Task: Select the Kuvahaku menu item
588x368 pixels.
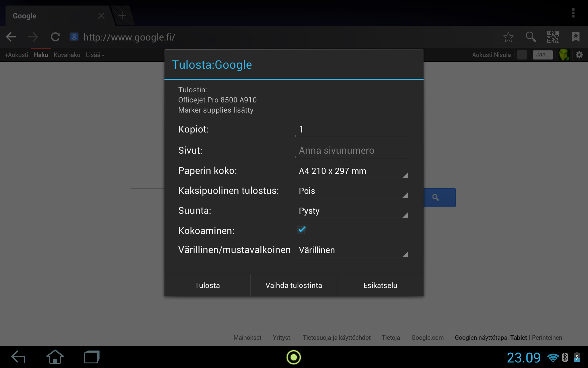Action: [67, 55]
